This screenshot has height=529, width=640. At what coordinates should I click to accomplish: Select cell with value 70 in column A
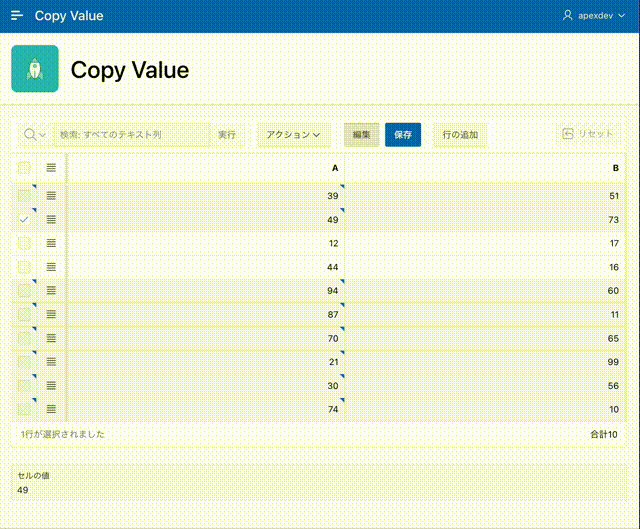point(206,338)
